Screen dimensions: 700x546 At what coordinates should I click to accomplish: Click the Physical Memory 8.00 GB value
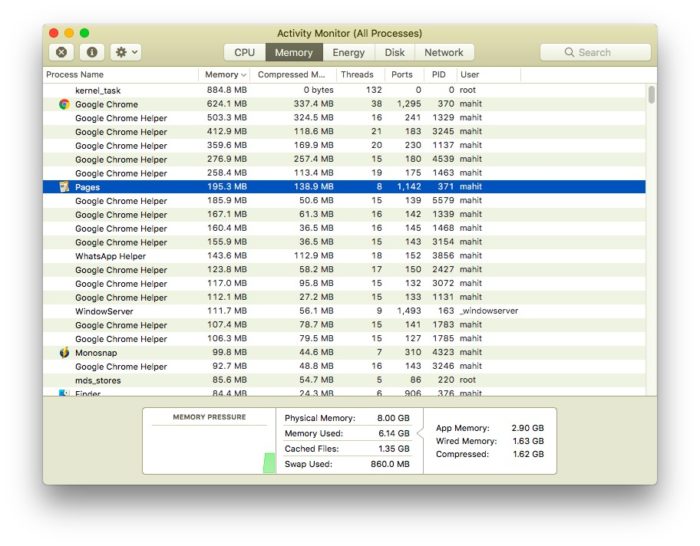(393, 418)
